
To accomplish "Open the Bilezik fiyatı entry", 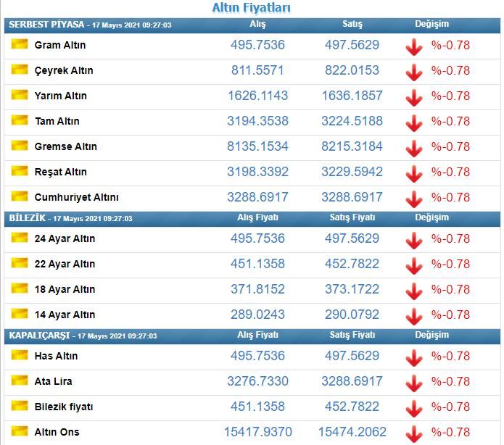I will tap(64, 407).
